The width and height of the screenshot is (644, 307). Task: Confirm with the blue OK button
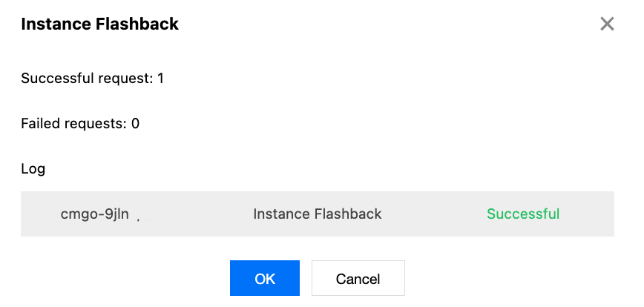pyautogui.click(x=265, y=279)
